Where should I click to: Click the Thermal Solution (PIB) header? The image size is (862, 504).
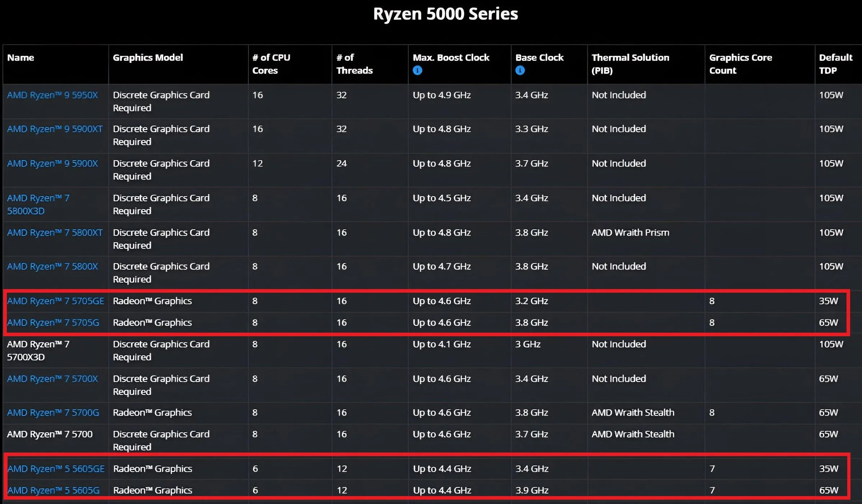coord(630,64)
